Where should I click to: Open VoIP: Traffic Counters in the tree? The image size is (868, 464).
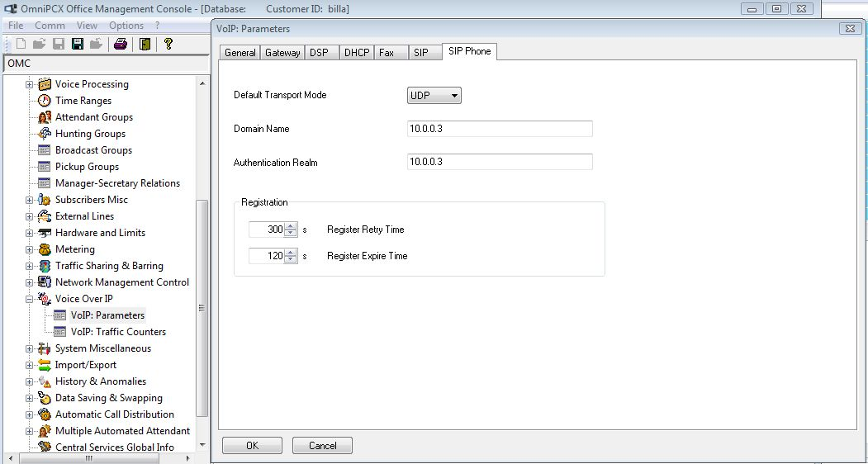(118, 332)
